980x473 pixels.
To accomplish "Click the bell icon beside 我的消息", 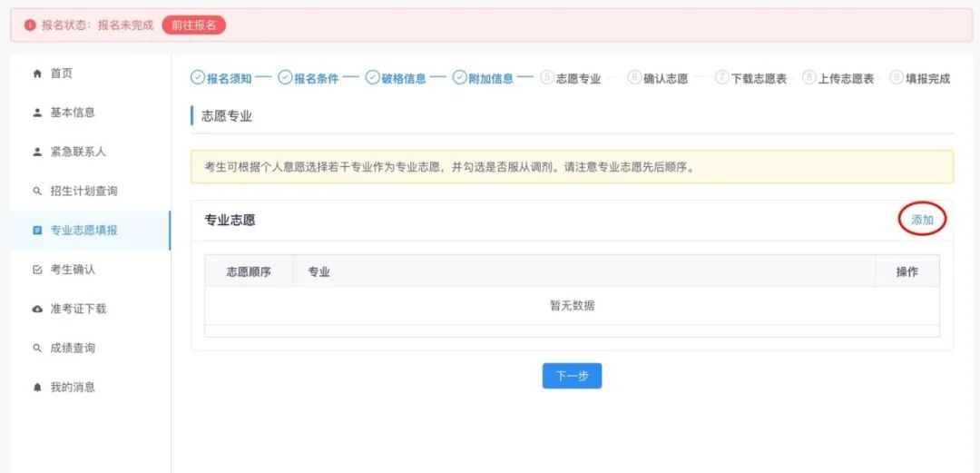I will (x=37, y=388).
